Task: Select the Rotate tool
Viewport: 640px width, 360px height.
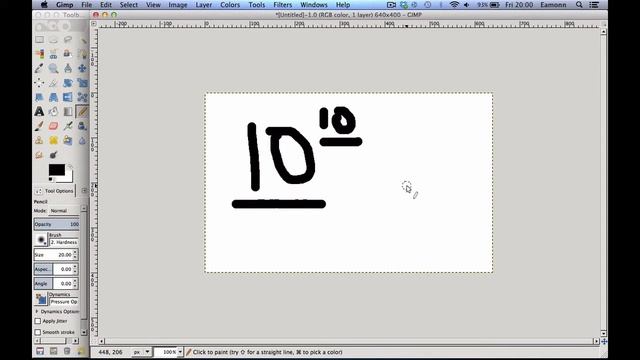Action: [x=68, y=83]
